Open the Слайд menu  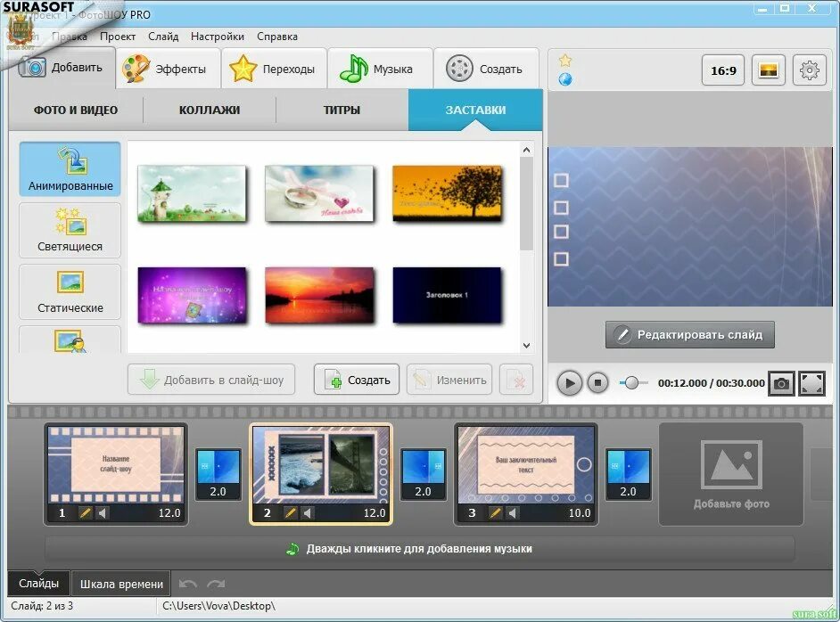163,37
